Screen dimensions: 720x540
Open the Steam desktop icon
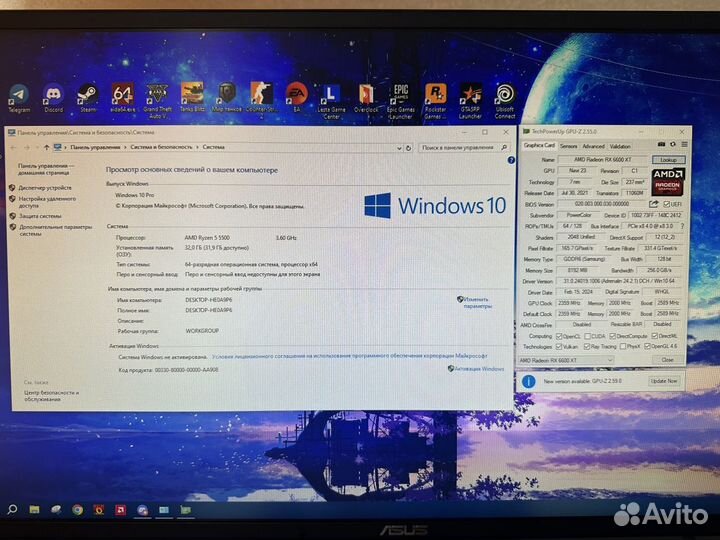[x=88, y=97]
